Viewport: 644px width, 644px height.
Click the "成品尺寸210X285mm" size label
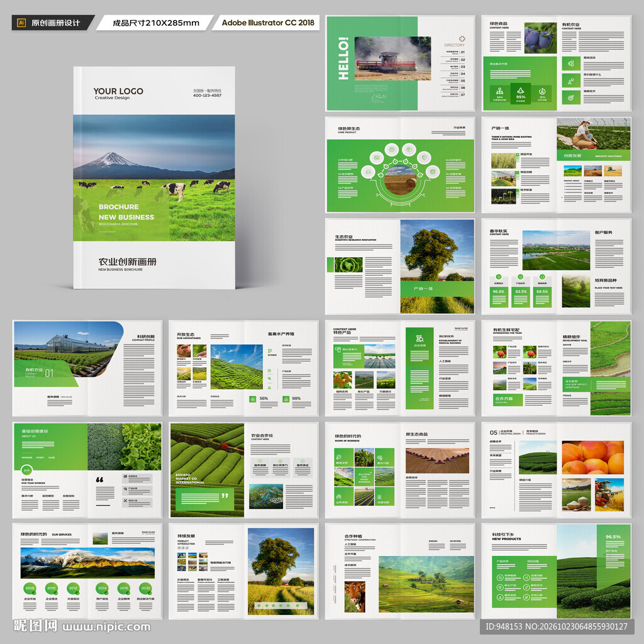tap(156, 23)
